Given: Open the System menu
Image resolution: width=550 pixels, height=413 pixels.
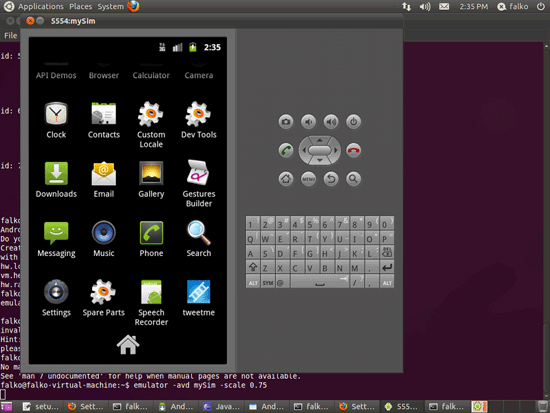Looking at the screenshot, I should click(110, 6).
